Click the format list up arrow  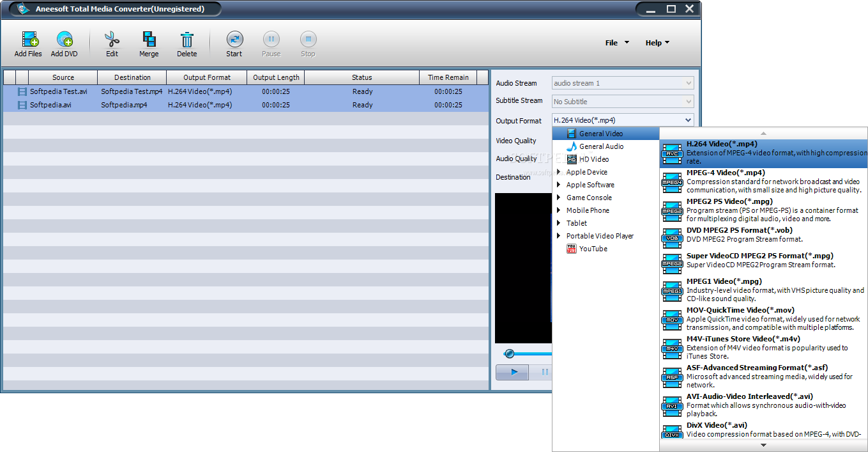[x=763, y=133]
